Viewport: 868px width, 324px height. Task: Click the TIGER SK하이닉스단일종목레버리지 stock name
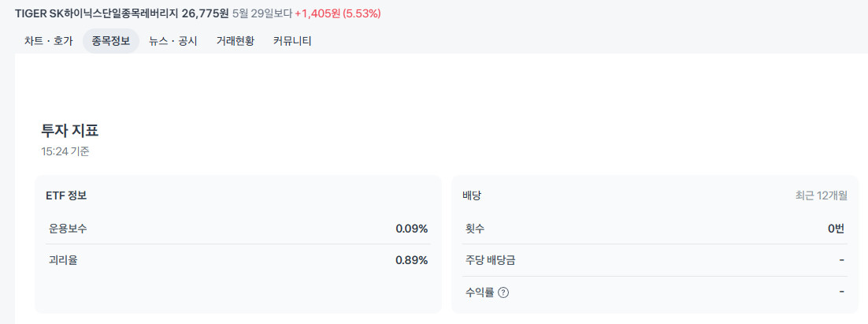click(96, 13)
